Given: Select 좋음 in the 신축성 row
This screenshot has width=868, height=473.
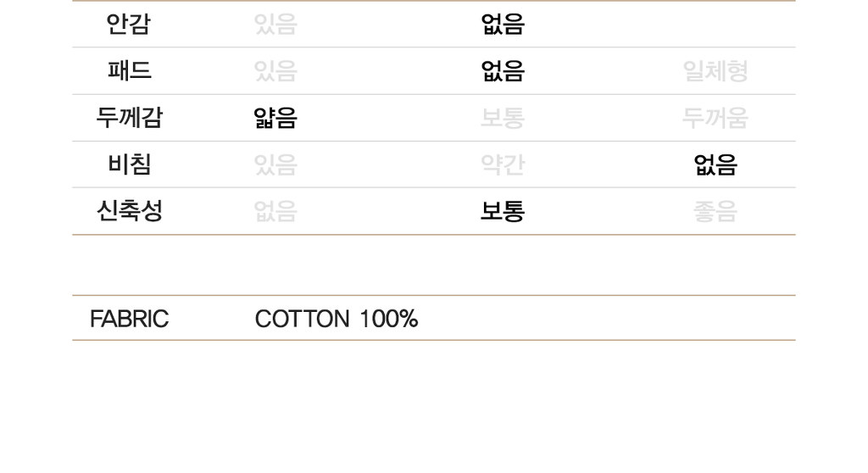Looking at the screenshot, I should pyautogui.click(x=715, y=211).
